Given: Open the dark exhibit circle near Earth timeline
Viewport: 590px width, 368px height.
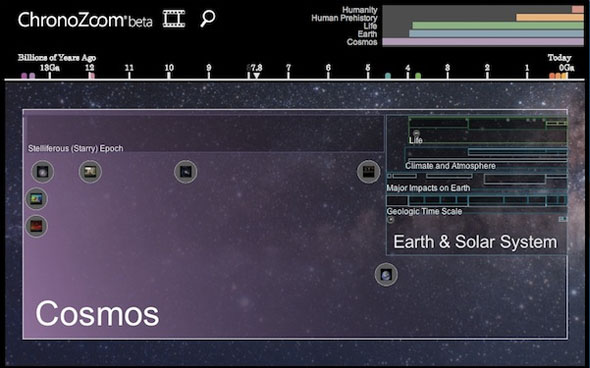Looking at the screenshot, I should pos(368,172).
